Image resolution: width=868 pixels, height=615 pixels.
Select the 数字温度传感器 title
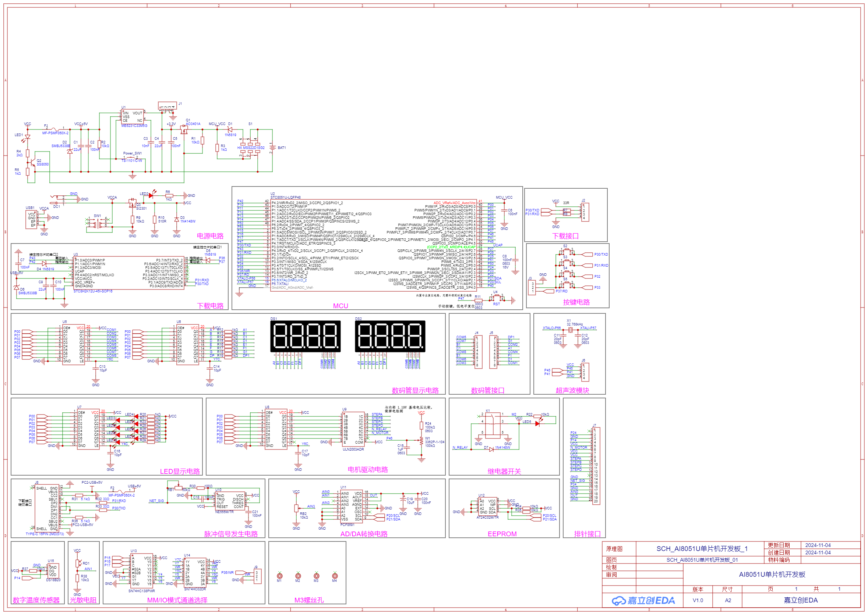point(36,600)
